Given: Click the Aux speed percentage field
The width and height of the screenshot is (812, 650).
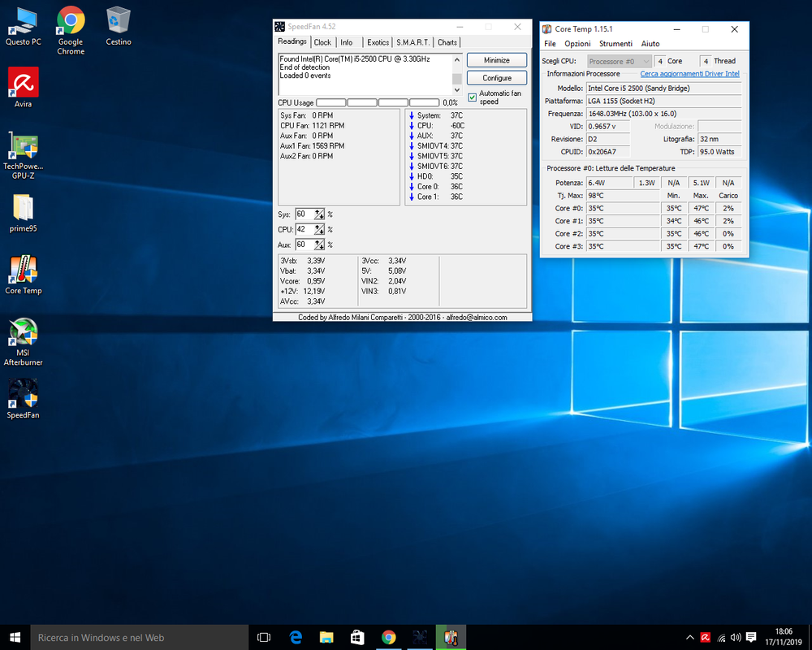Looking at the screenshot, I should click(304, 245).
